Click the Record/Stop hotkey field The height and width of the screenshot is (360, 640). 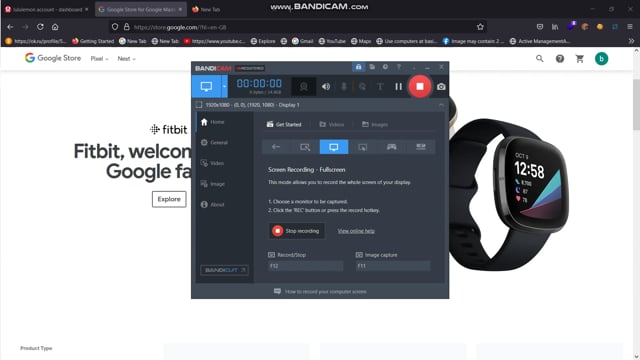pos(305,266)
